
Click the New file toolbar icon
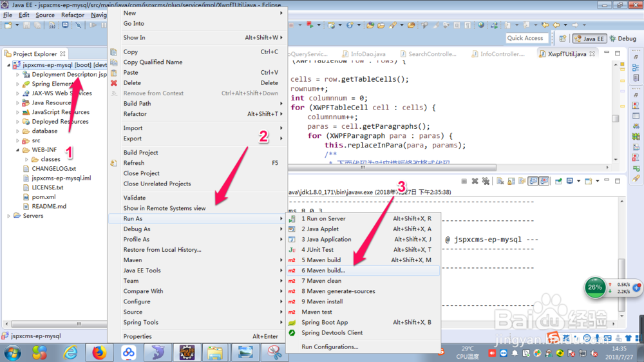coord(8,25)
